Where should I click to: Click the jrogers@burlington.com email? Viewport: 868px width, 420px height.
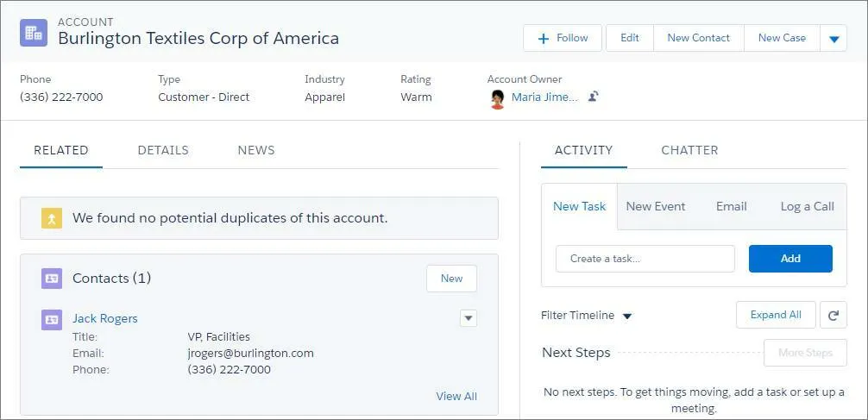pos(251,353)
